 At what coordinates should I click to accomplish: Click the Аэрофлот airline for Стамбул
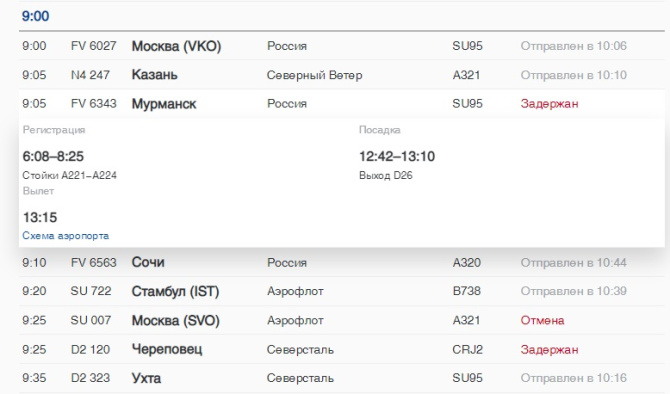(x=295, y=291)
